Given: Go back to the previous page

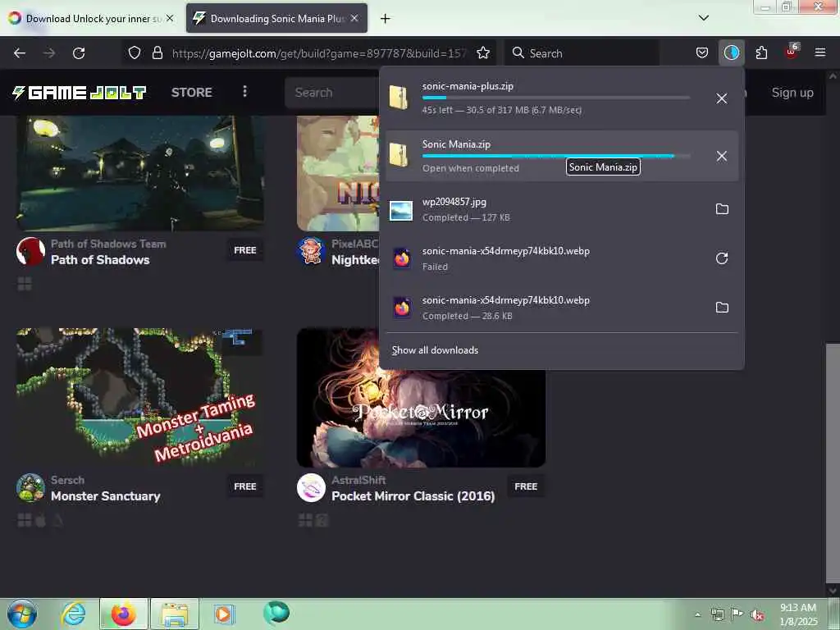Looking at the screenshot, I should (20, 53).
